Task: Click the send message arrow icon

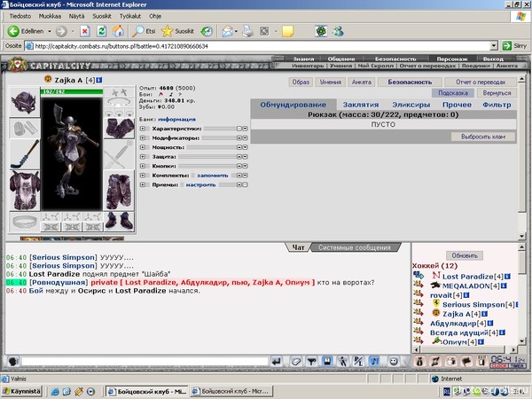Action: coord(278,362)
